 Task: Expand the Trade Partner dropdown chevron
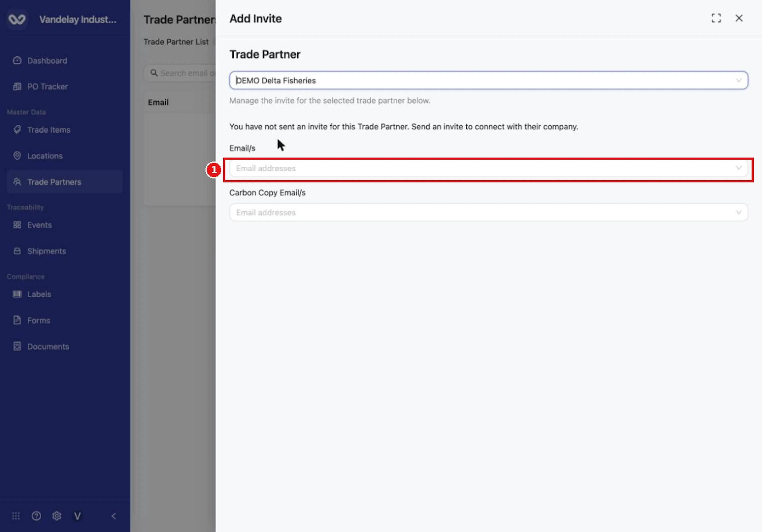coord(738,80)
